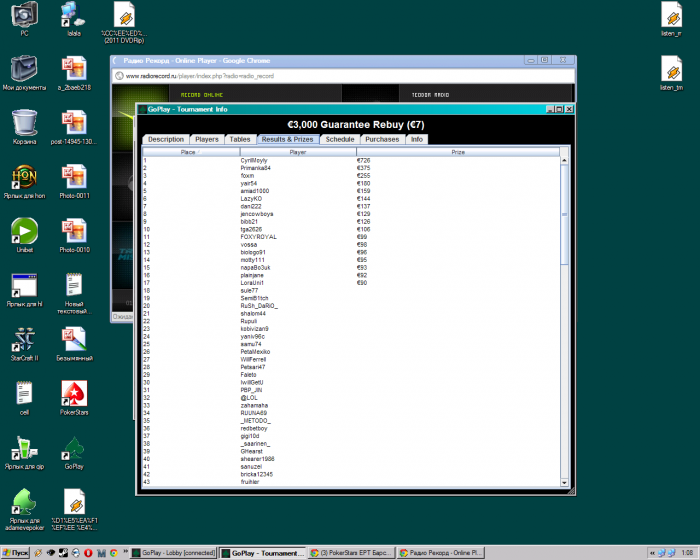Select player bricka12345 row
This screenshot has height=560, width=700.
pos(256,474)
